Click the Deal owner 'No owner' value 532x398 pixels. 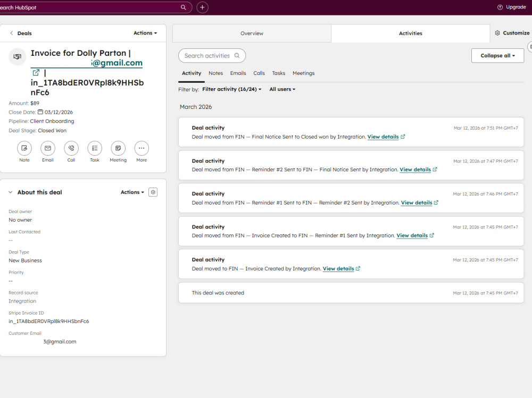pos(20,220)
